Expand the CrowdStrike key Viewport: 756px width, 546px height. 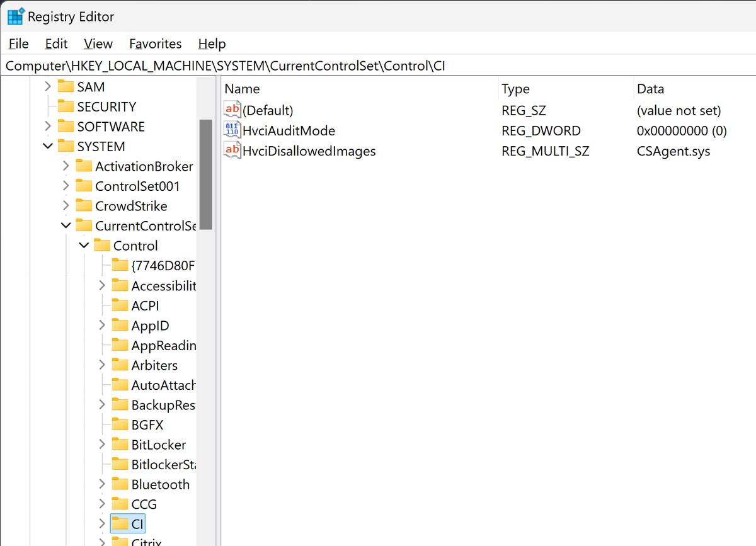click(66, 206)
